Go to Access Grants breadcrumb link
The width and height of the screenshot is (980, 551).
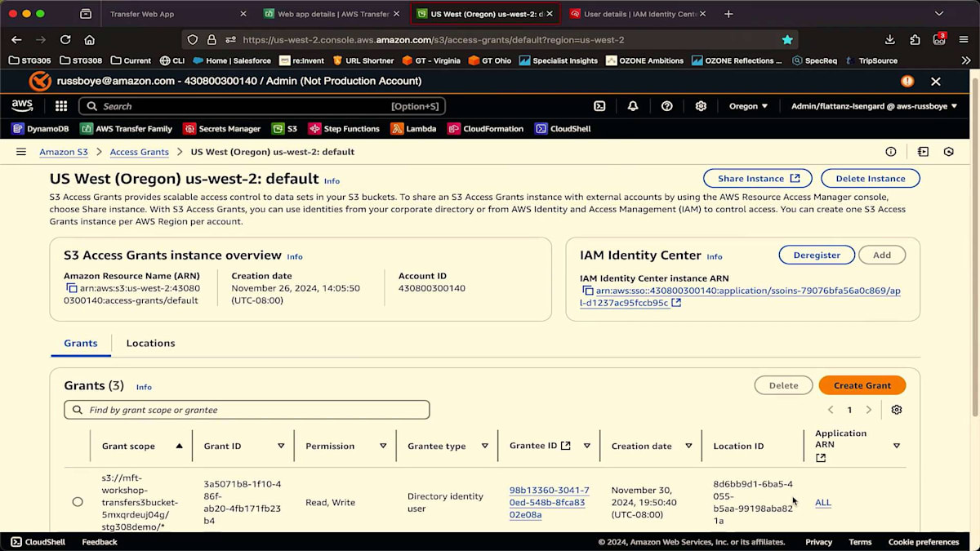140,152
